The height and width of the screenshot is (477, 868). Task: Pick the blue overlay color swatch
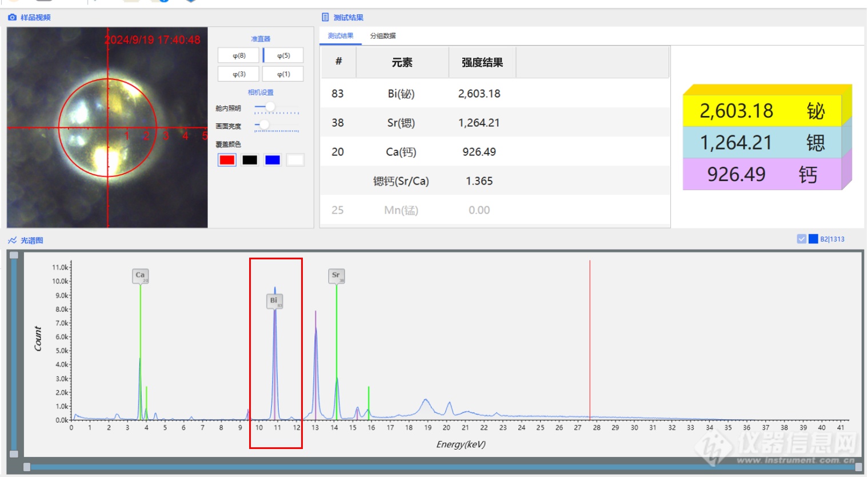pos(273,159)
